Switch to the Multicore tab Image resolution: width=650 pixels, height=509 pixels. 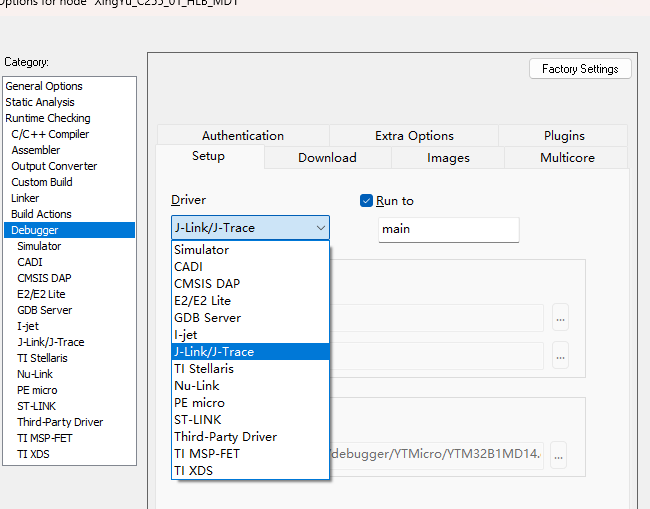tap(567, 158)
